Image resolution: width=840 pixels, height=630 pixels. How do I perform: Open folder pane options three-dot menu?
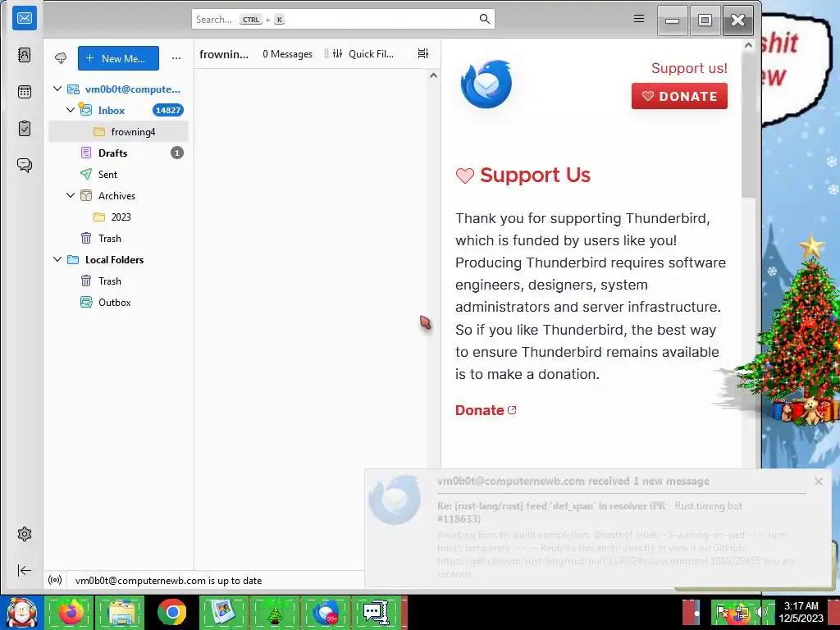tap(176, 58)
